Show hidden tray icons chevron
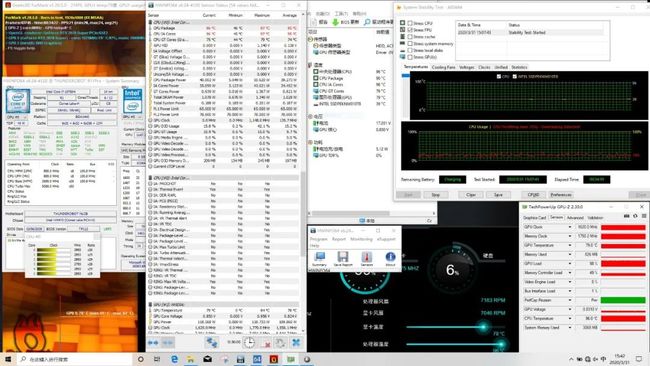 click(x=571, y=359)
